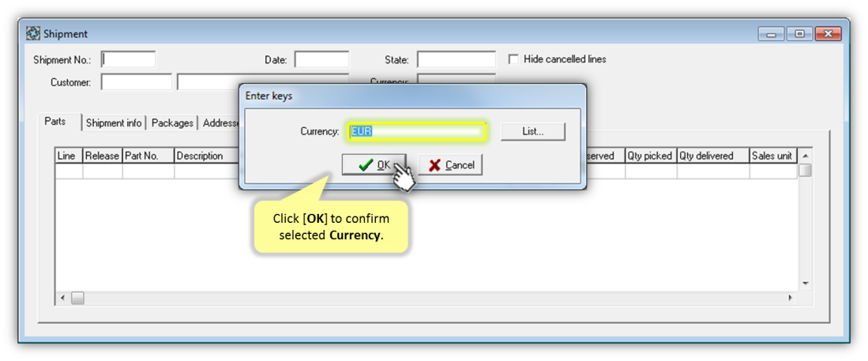Click the Customer code input field
This screenshot has height=361, width=868.
click(x=136, y=82)
